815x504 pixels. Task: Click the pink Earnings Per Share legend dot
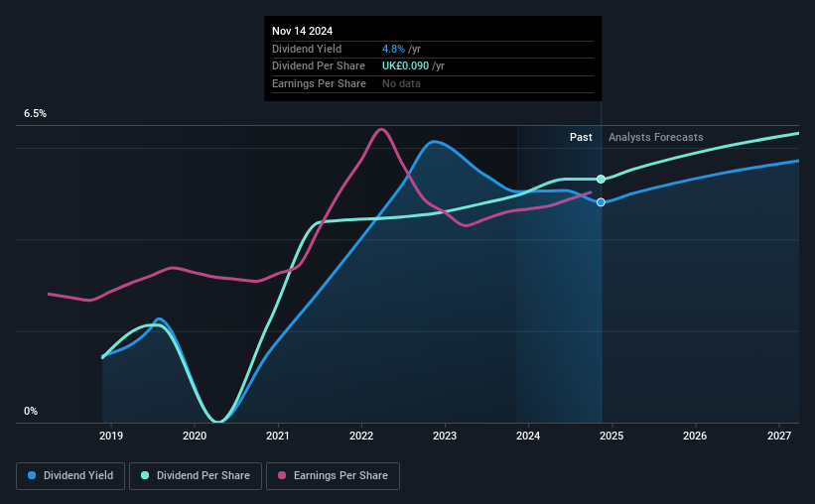point(282,475)
